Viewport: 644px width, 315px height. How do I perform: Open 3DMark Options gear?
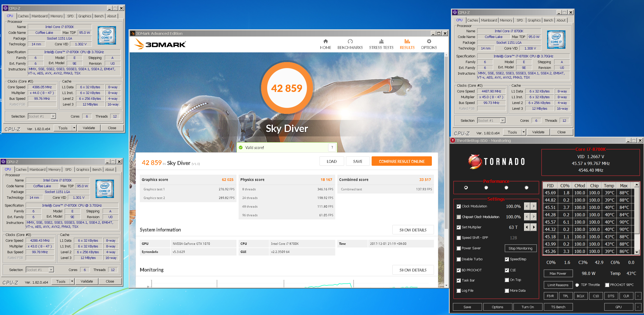(429, 41)
